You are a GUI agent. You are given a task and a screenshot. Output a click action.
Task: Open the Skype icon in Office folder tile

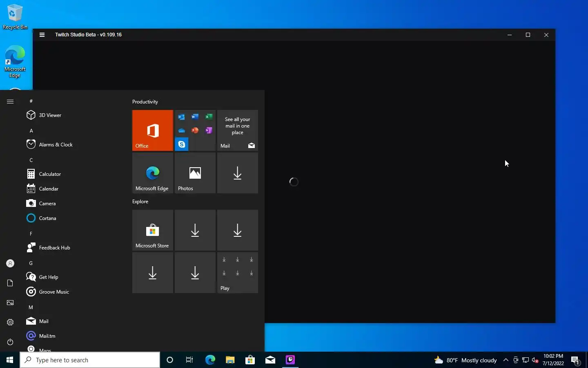pyautogui.click(x=182, y=144)
